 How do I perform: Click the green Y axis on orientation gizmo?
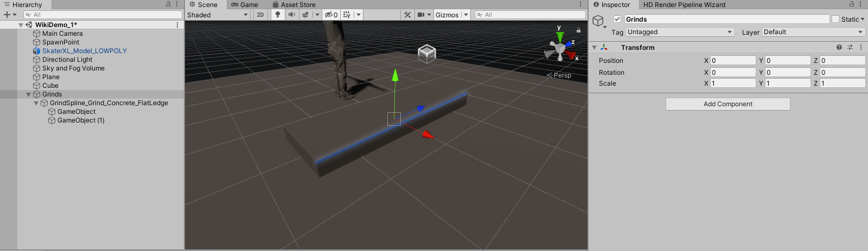coord(559,36)
